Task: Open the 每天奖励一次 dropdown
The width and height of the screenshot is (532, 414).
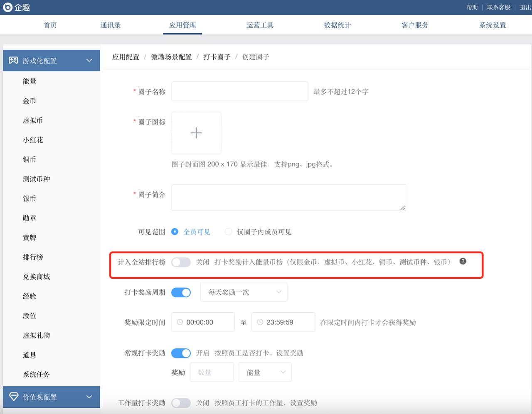Action: pyautogui.click(x=244, y=292)
